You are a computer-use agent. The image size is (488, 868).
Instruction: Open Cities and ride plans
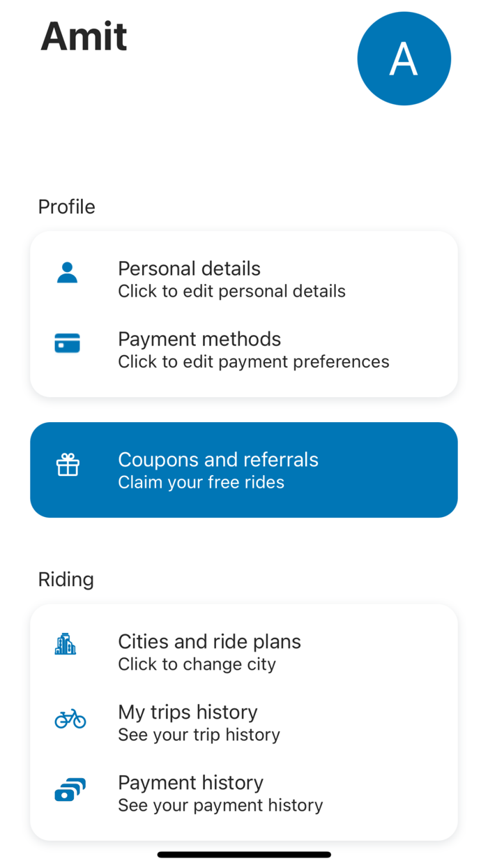coord(209,642)
